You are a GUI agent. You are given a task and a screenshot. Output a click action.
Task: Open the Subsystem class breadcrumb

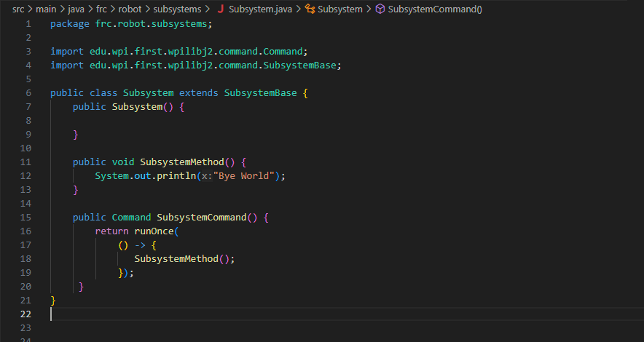pyautogui.click(x=340, y=9)
